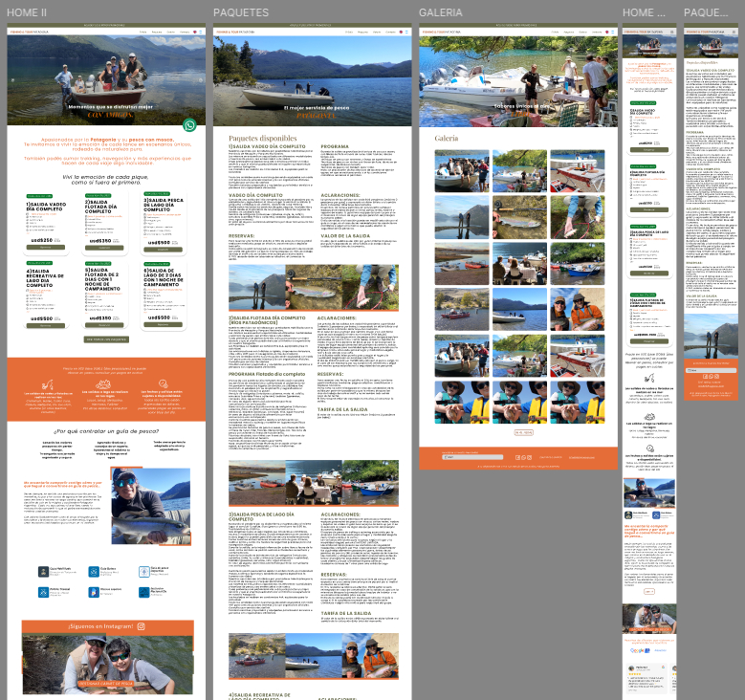Click the hero carousel left arrow in HOME II
The image size is (745, 700).
tap(12, 79)
